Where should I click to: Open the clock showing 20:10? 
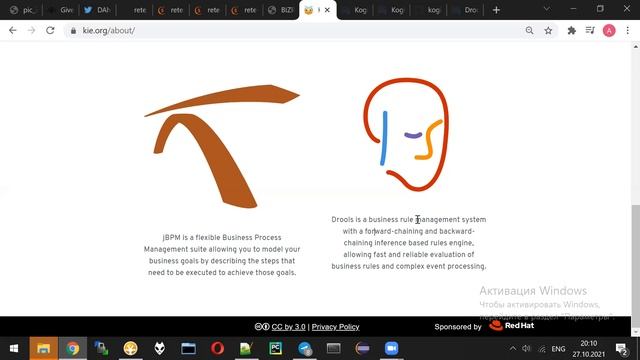tap(589, 349)
